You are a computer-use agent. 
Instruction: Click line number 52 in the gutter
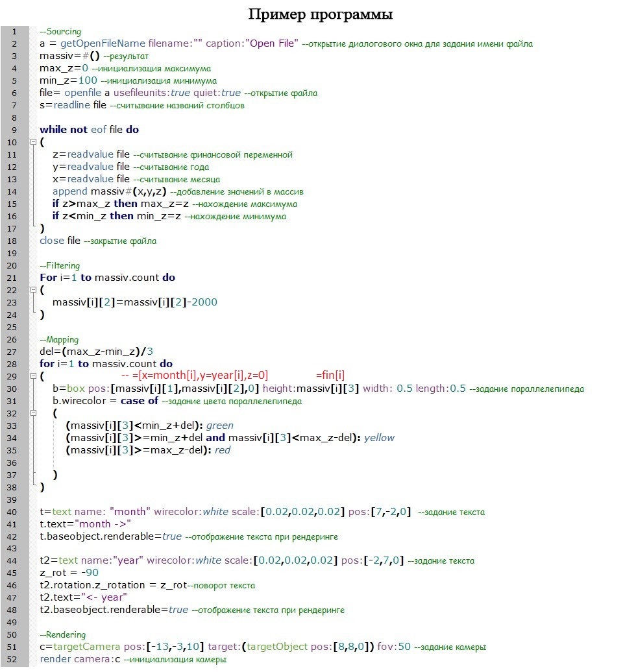pyautogui.click(x=12, y=660)
